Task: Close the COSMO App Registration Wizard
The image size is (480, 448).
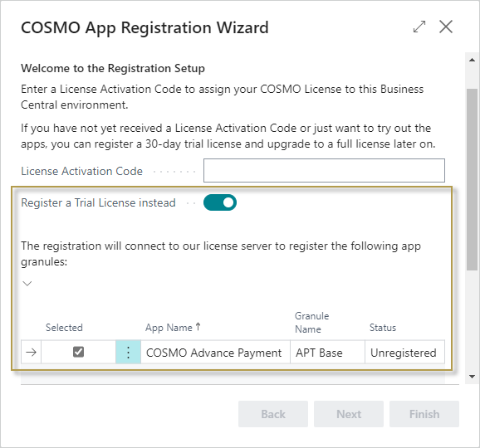Action: (x=446, y=27)
